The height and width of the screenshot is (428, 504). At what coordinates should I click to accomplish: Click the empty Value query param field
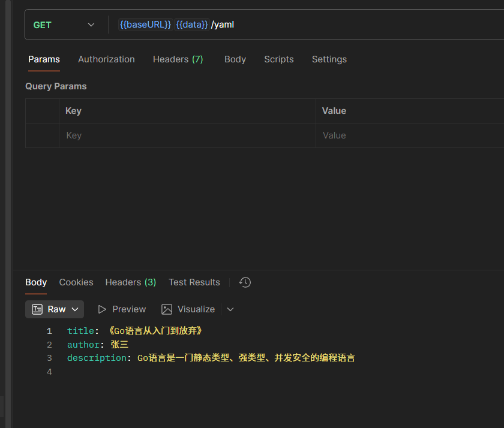409,135
